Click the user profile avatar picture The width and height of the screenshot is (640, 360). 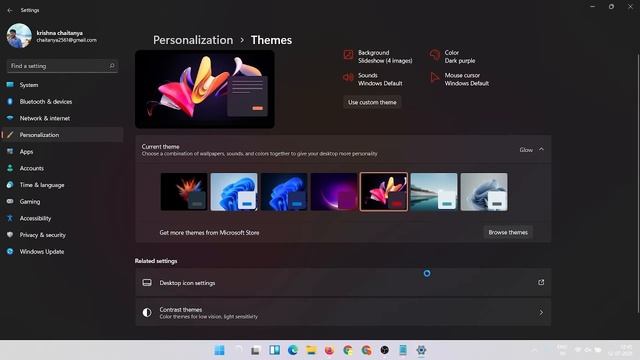19,36
